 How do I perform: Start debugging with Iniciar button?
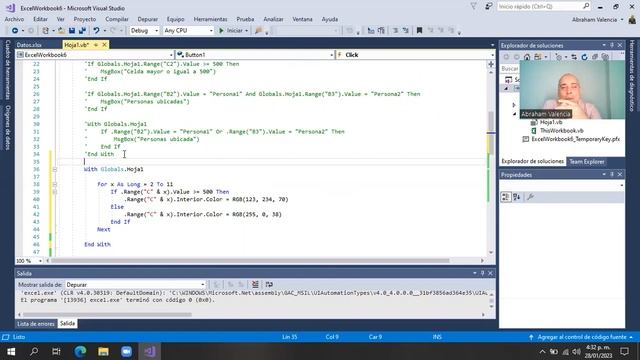(x=231, y=31)
